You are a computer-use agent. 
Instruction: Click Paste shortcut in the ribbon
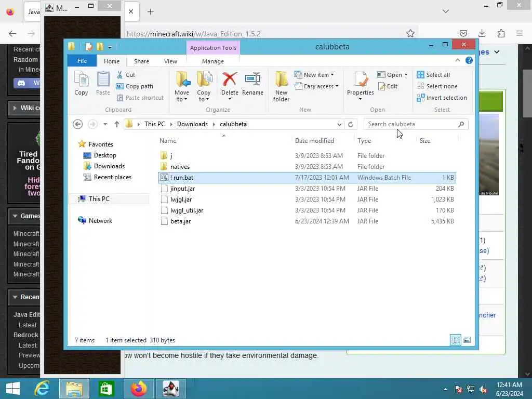(x=140, y=98)
